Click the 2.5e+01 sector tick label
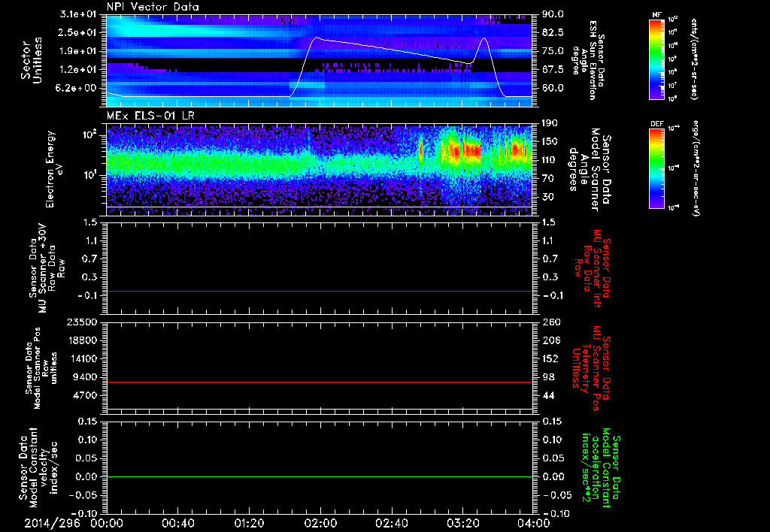Screen dimensions: 770x532 tap(78, 32)
